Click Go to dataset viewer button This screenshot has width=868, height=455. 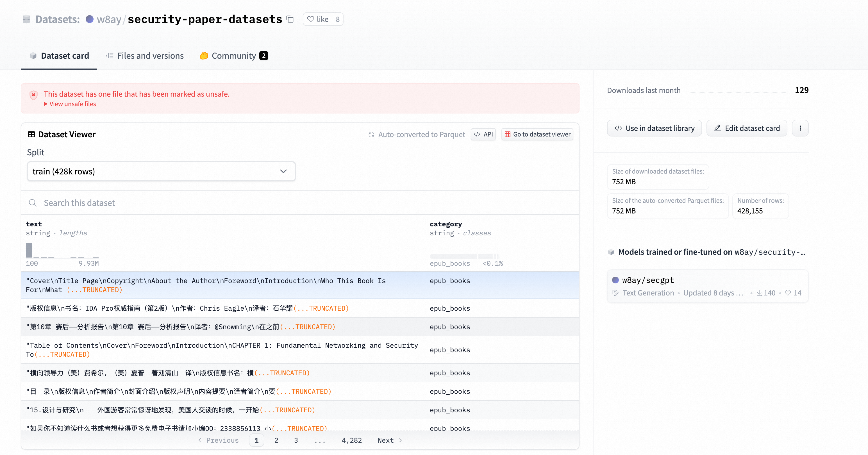[537, 134]
